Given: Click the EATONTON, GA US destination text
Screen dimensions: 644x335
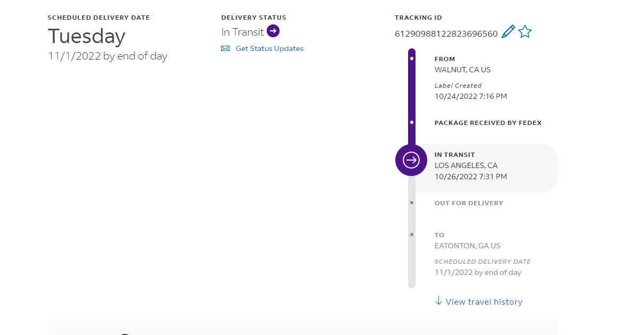Looking at the screenshot, I should [x=468, y=246].
